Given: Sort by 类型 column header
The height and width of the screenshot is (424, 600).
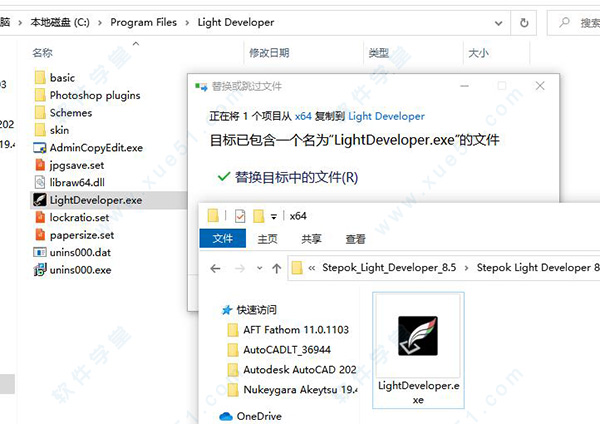Looking at the screenshot, I should 378,53.
